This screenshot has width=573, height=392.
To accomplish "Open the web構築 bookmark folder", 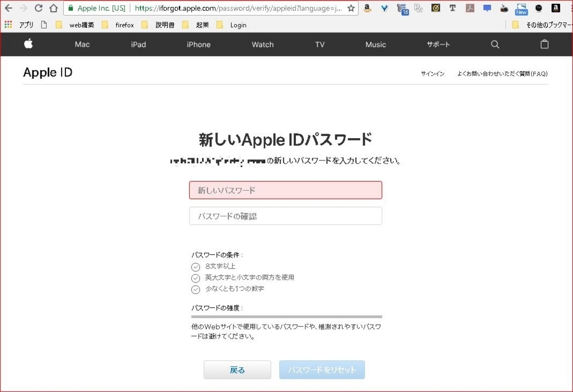I will 75,25.
